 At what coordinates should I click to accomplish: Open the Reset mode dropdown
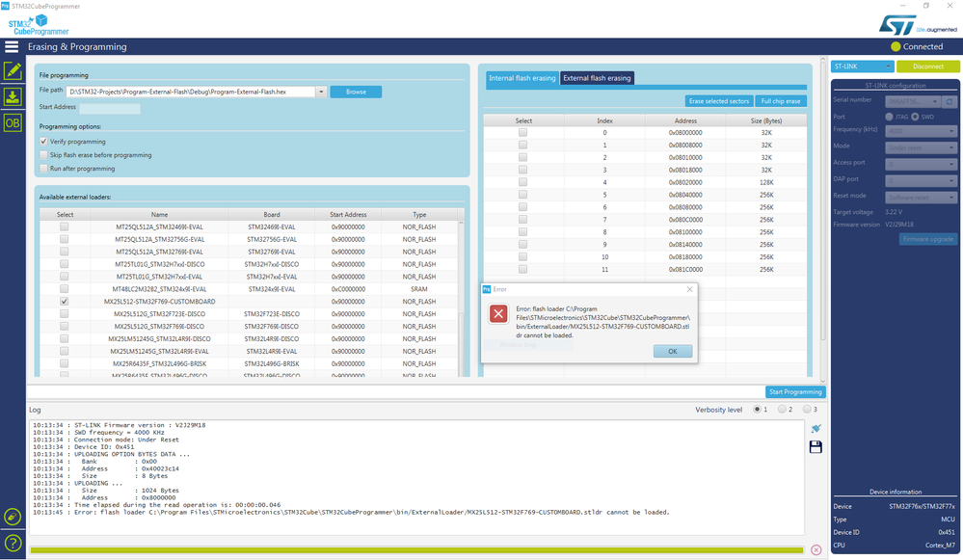(x=921, y=197)
